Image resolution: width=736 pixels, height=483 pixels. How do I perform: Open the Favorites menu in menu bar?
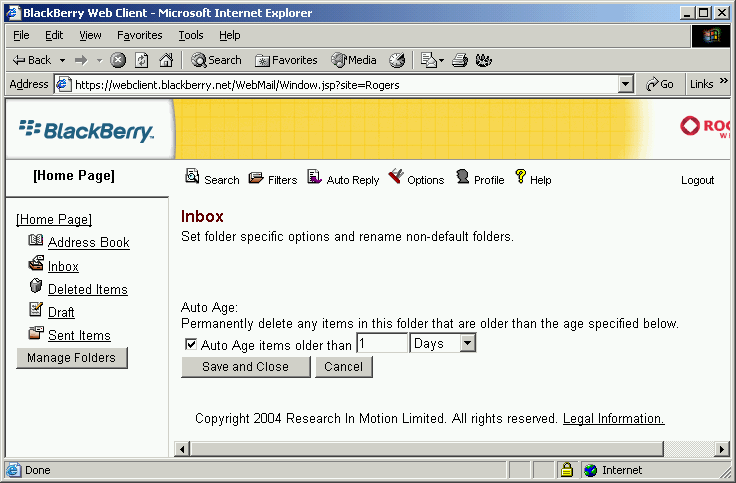pyautogui.click(x=139, y=35)
